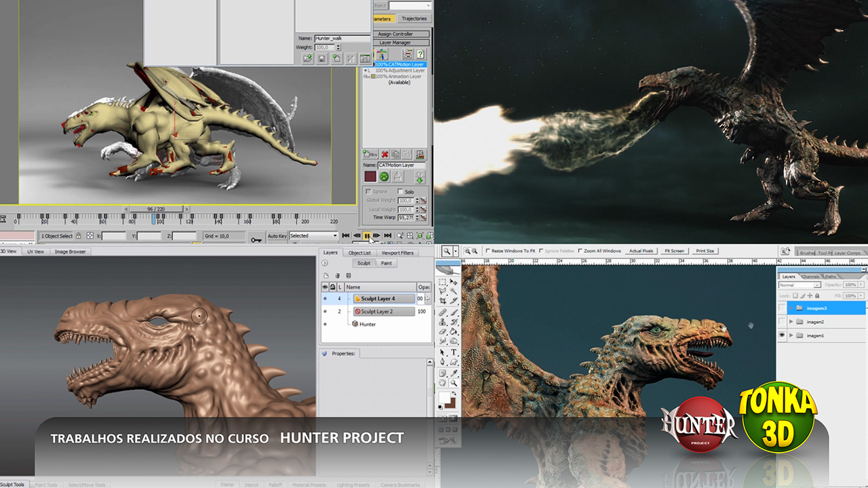Pause the animation playback
The height and width of the screenshot is (488, 868).
point(367,236)
